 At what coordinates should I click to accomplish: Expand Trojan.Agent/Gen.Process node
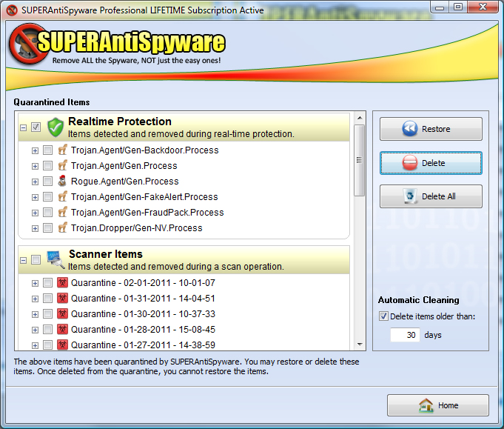coord(35,166)
